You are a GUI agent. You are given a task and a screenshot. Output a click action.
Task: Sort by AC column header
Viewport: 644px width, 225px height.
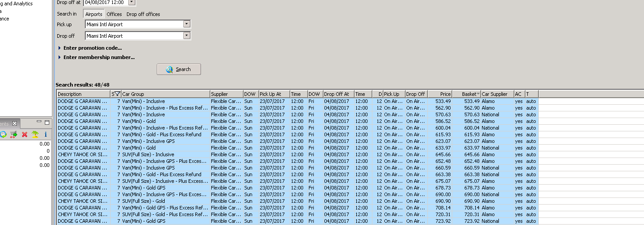pyautogui.click(x=520, y=94)
